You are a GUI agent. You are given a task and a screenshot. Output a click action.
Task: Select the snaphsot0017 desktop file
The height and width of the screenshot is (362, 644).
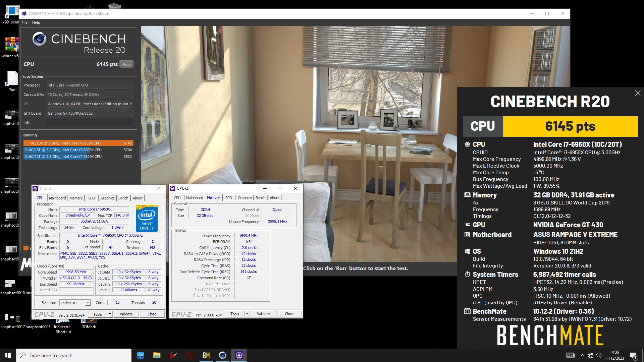tap(12, 321)
